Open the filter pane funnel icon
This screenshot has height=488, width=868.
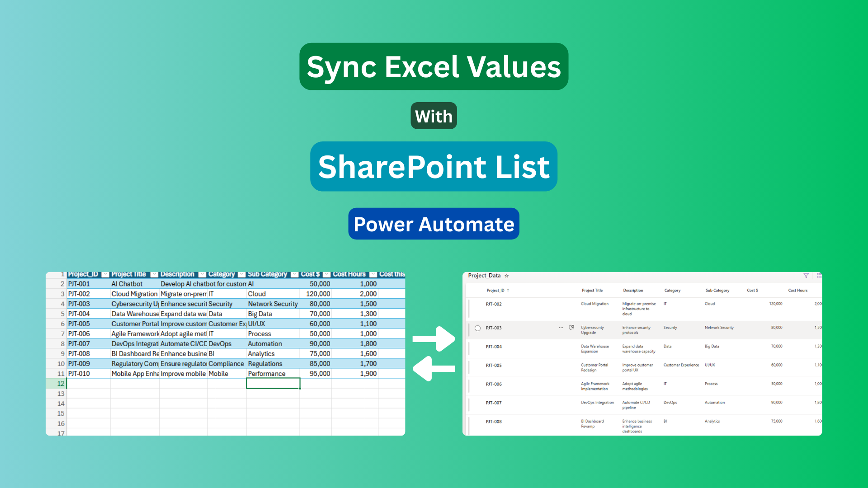point(806,276)
